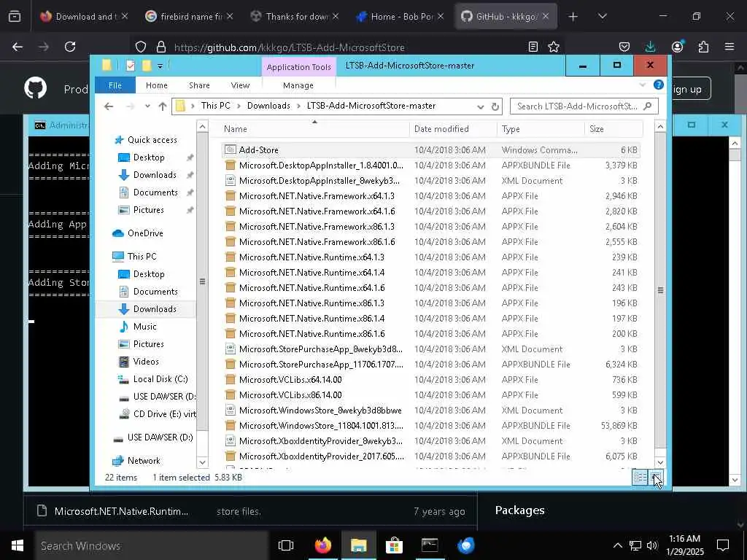Close the 'Thanks for down' tab
Viewport: 747px width, 560px height.
336,16
